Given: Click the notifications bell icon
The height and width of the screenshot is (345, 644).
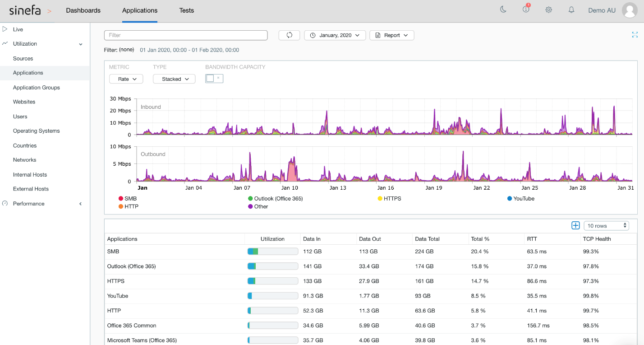Looking at the screenshot, I should [x=571, y=10].
